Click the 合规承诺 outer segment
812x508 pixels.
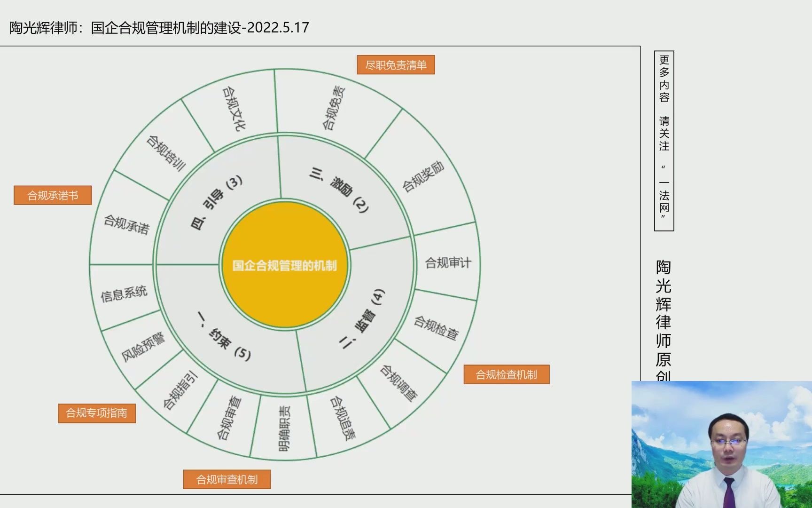[x=126, y=224]
